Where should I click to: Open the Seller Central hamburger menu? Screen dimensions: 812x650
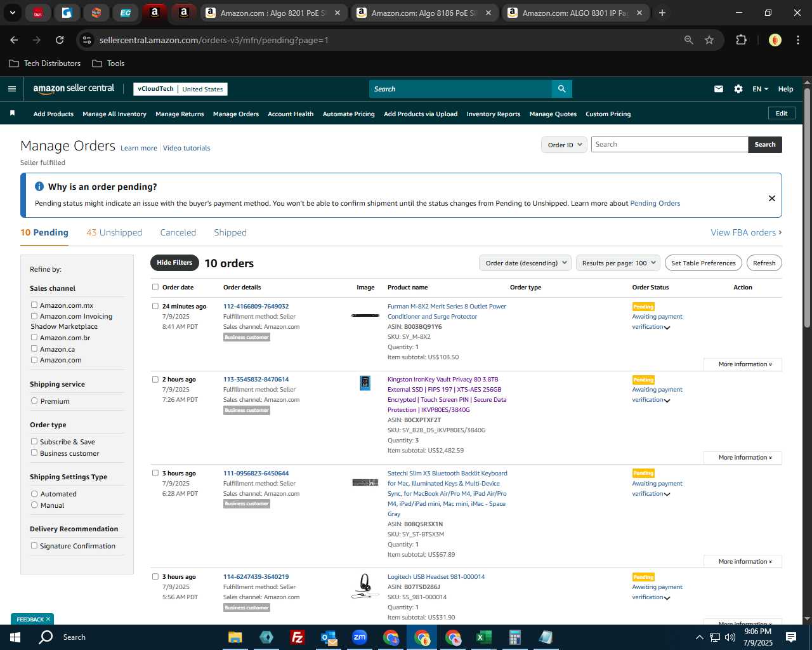[12, 89]
